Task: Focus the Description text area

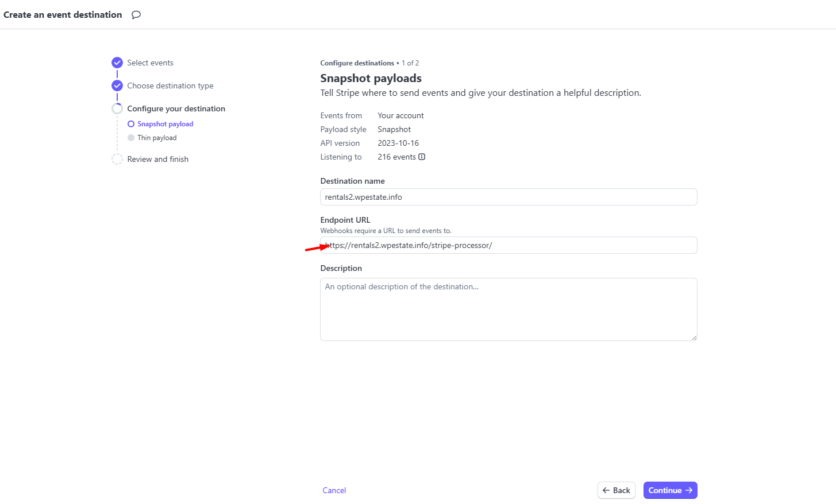Action: point(508,309)
